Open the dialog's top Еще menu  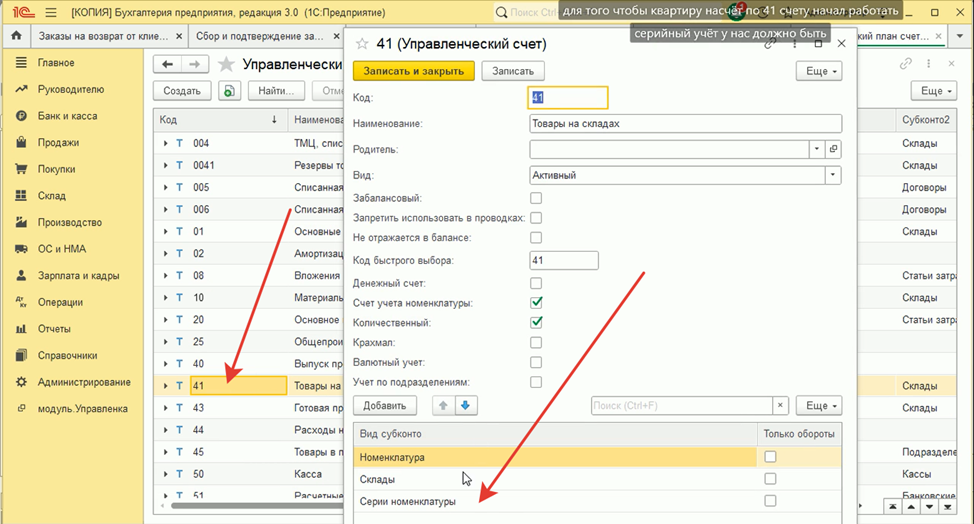[x=819, y=71]
